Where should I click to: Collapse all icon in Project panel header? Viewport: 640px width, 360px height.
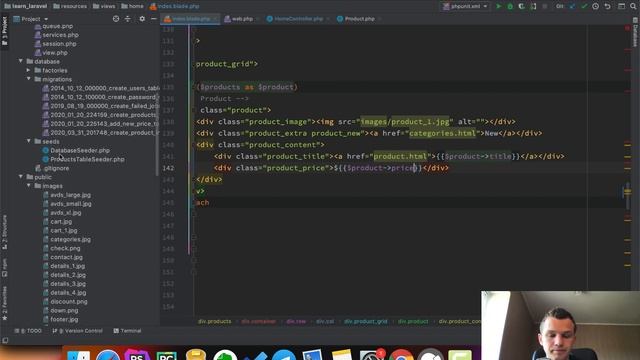[x=128, y=19]
